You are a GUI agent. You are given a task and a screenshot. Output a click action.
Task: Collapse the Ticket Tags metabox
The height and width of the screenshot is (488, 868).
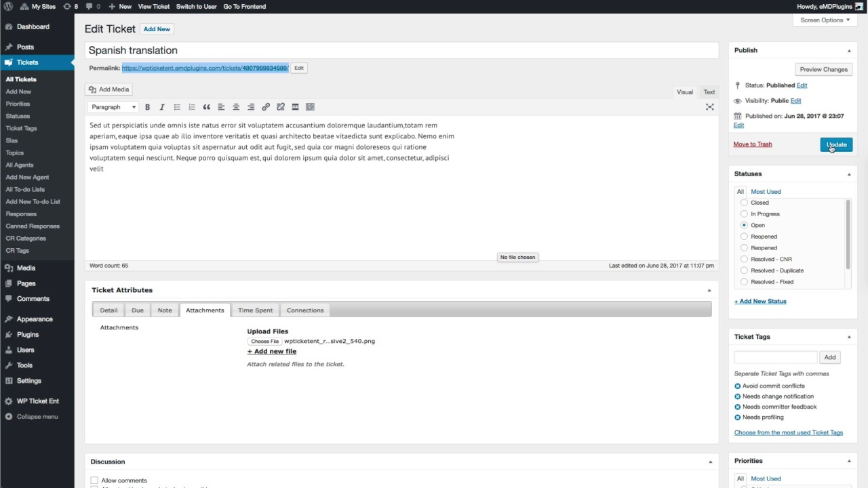[849, 337]
